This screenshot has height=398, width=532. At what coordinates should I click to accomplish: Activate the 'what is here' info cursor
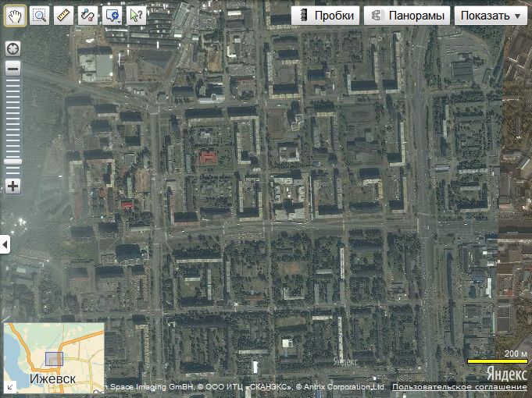click(136, 15)
